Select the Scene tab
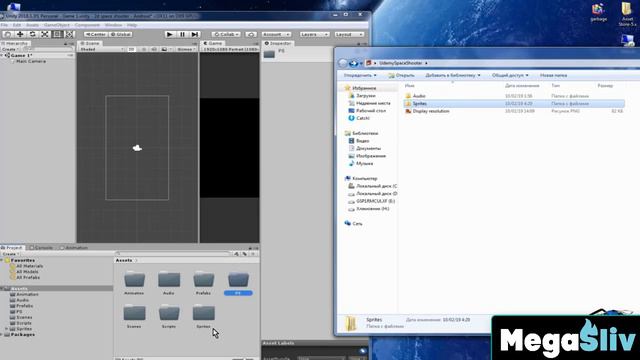This screenshot has width=640, height=360. pos(90,43)
